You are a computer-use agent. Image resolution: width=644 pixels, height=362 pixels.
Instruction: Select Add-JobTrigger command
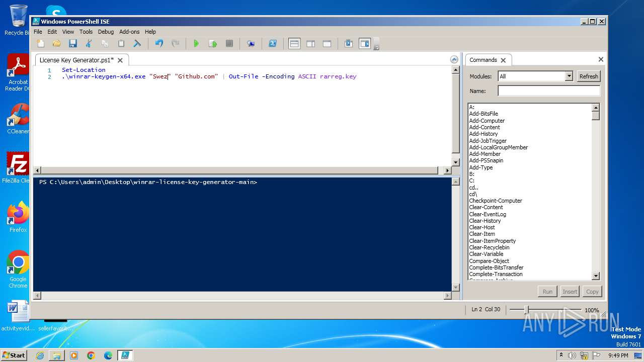coord(488,141)
